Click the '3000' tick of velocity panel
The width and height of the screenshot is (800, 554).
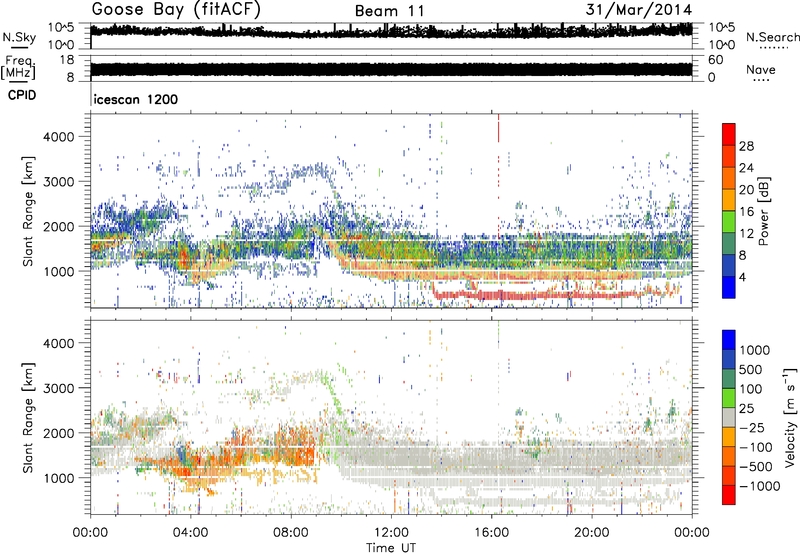pyautogui.click(x=59, y=388)
